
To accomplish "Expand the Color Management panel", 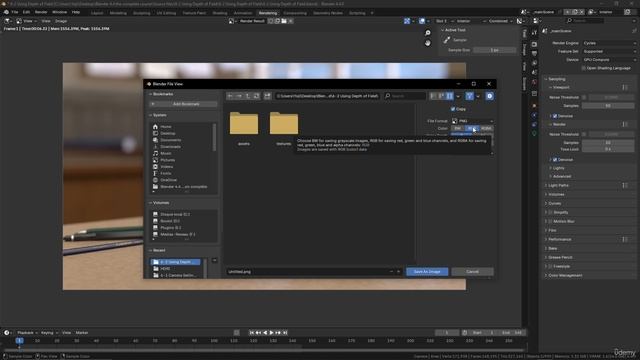I will point(565,276).
